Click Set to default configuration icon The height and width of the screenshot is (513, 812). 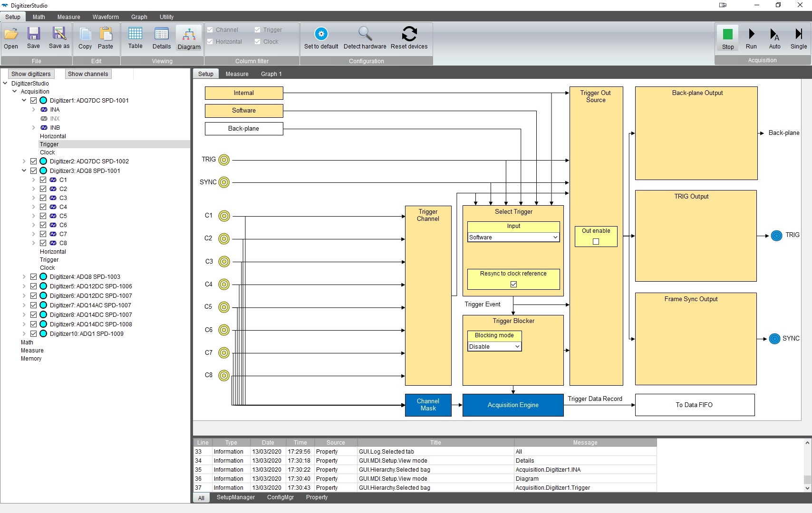[321, 34]
